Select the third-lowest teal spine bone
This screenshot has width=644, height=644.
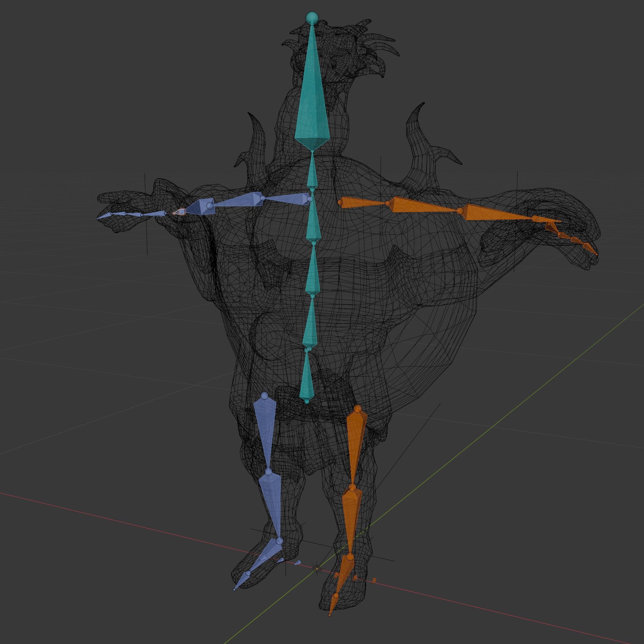pos(313,270)
